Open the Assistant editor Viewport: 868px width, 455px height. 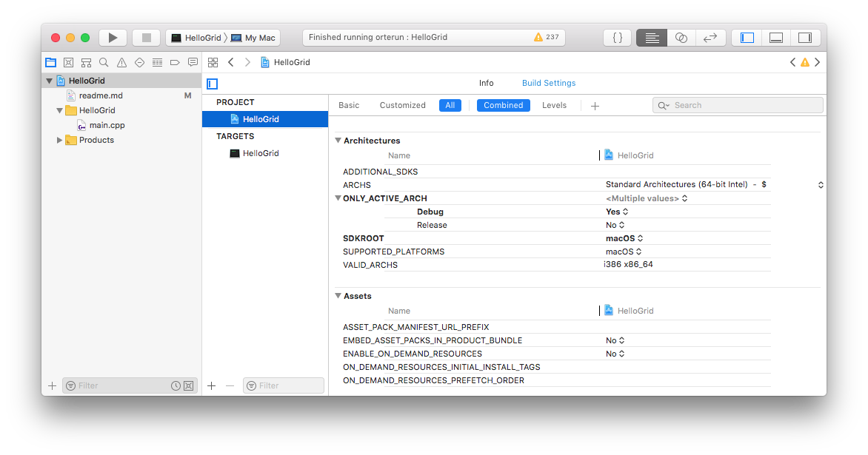pos(681,37)
